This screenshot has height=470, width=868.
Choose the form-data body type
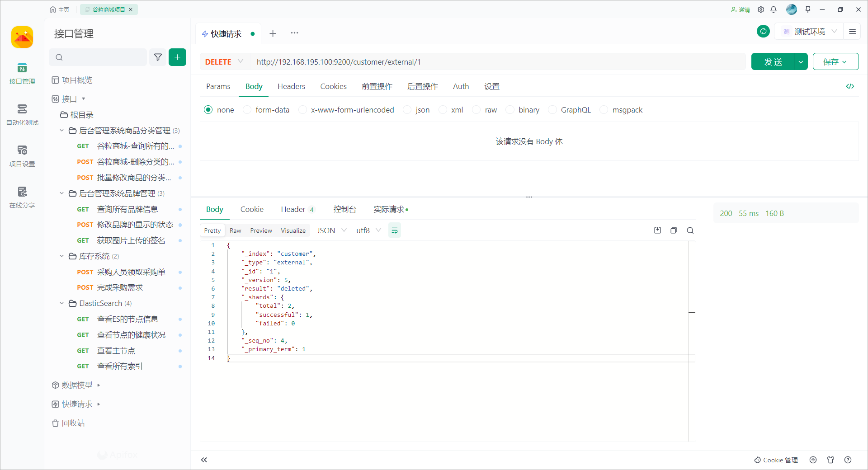coord(247,110)
